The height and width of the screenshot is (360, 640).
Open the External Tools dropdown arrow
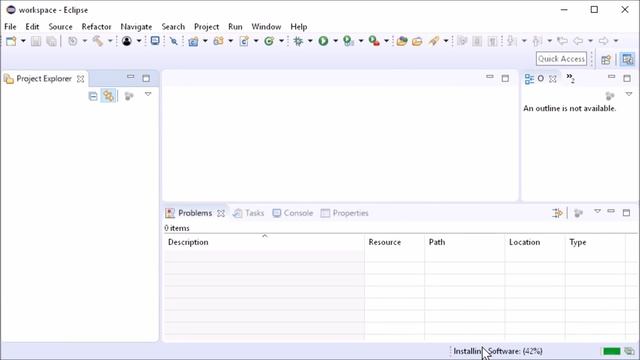pos(386,41)
